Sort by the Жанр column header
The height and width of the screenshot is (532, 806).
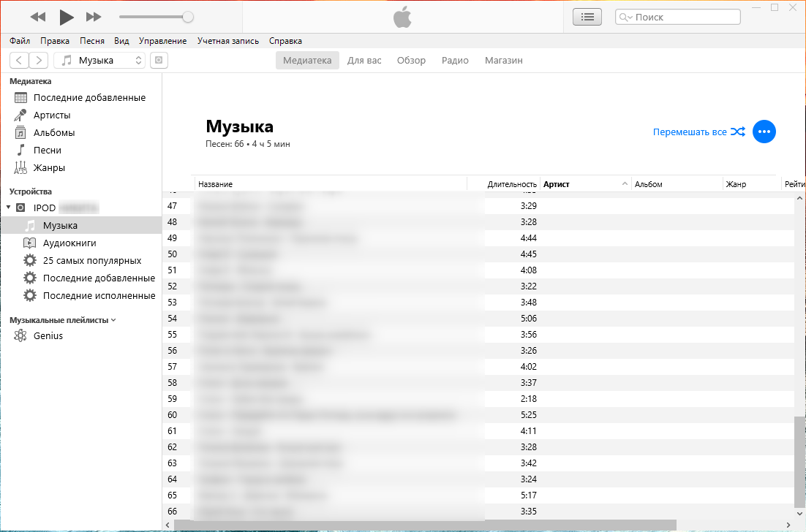[752, 184]
